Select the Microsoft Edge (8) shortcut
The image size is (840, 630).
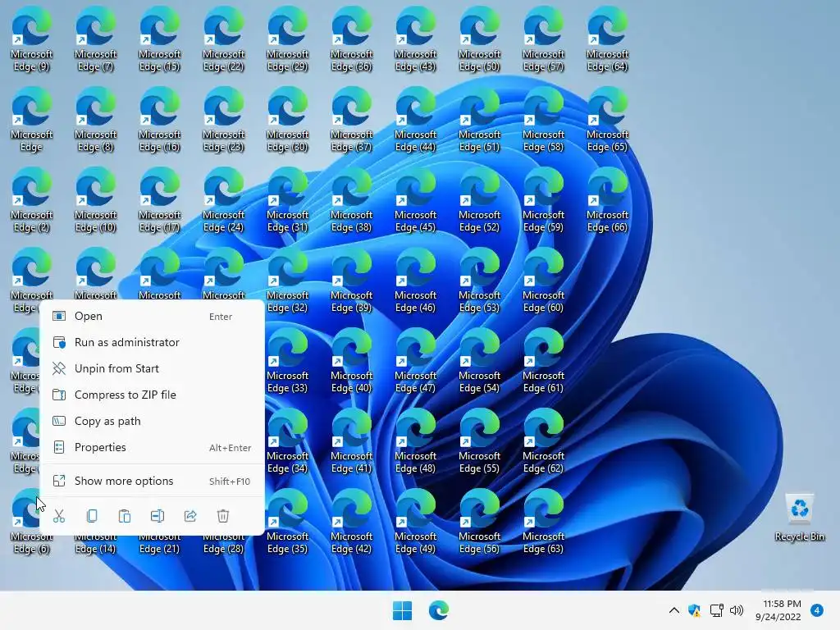tap(95, 120)
